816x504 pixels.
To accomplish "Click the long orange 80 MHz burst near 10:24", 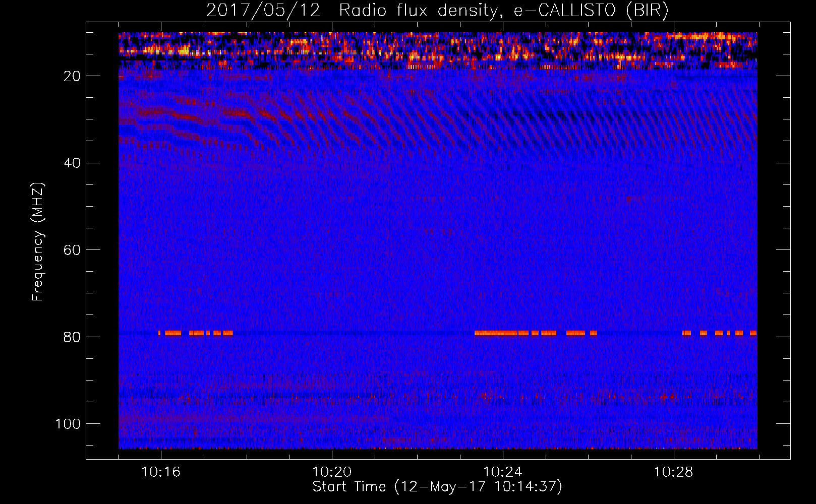I will 496,333.
